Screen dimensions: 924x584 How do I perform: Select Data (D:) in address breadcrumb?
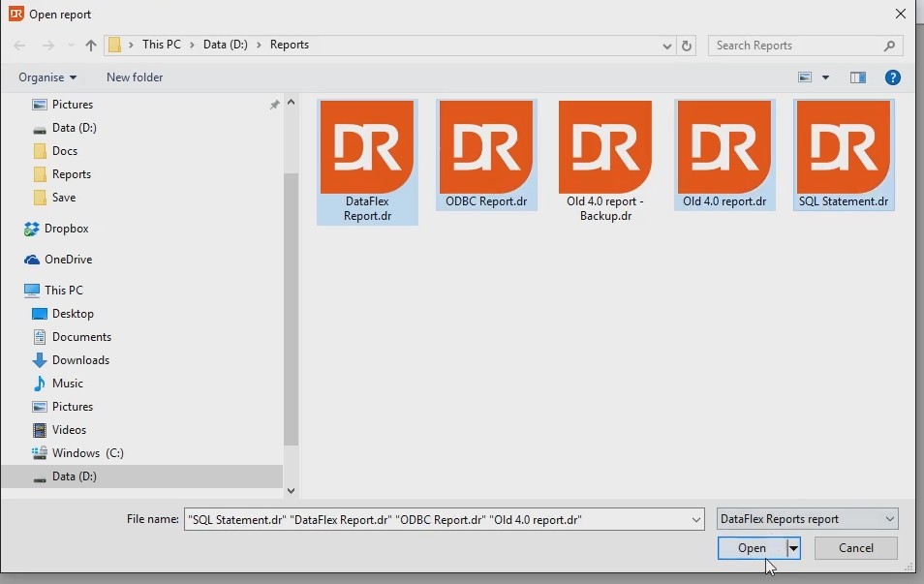[226, 45]
